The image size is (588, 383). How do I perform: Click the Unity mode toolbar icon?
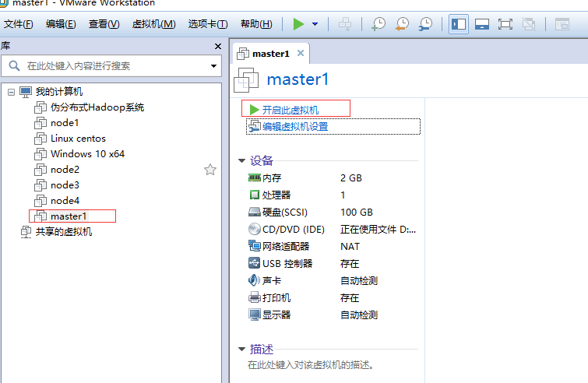(x=529, y=24)
